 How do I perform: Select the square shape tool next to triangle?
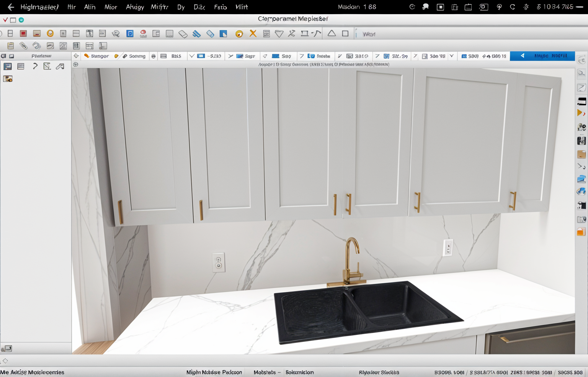(x=345, y=34)
